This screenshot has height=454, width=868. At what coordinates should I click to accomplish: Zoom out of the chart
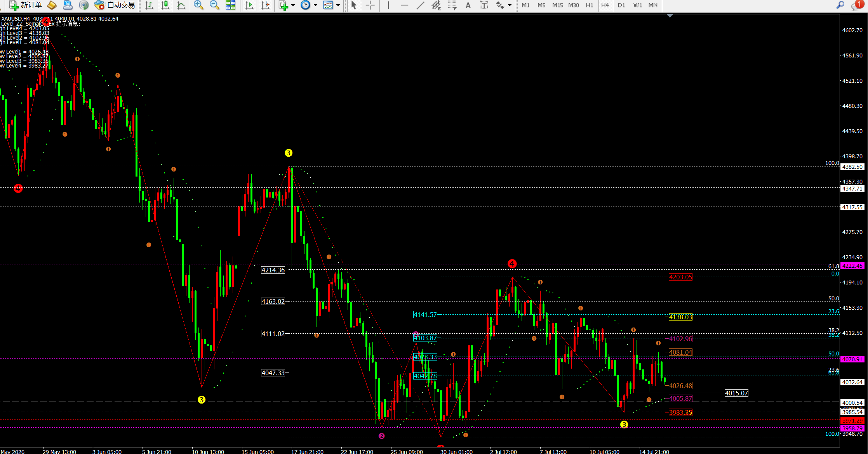click(x=214, y=5)
